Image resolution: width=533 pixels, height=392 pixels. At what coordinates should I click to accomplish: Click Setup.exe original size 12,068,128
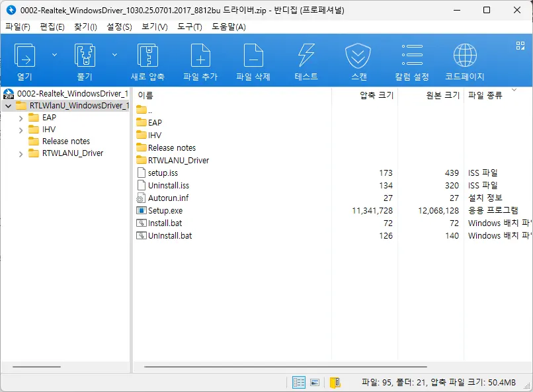pyautogui.click(x=438, y=211)
